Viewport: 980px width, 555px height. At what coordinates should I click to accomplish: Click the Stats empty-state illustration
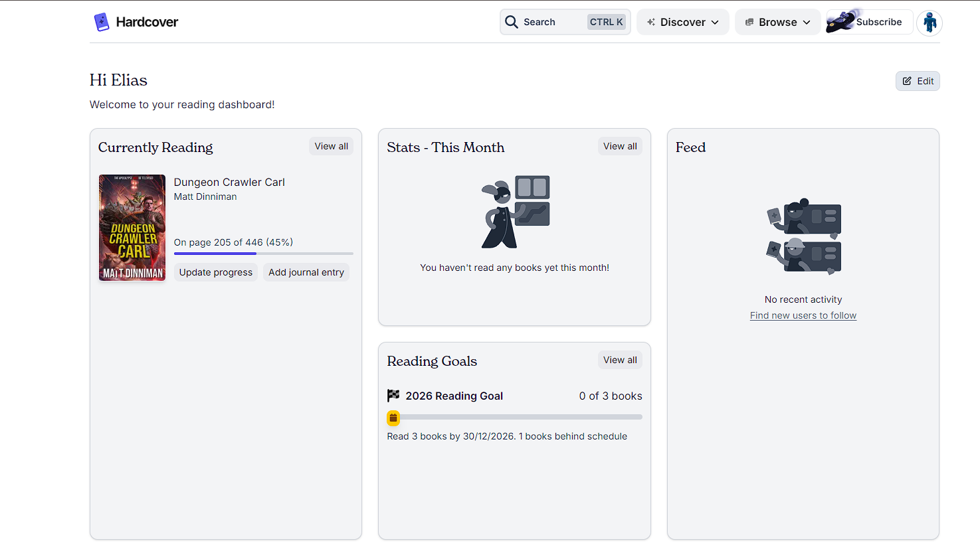pos(515,212)
